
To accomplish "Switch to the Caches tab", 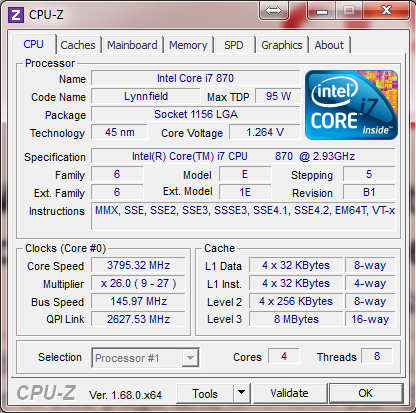I will (78, 45).
